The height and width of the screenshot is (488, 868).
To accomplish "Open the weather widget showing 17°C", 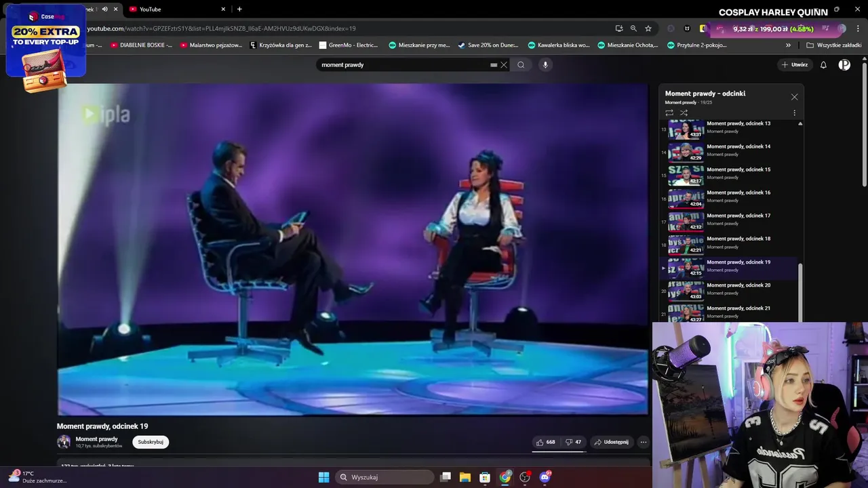I will [39, 477].
